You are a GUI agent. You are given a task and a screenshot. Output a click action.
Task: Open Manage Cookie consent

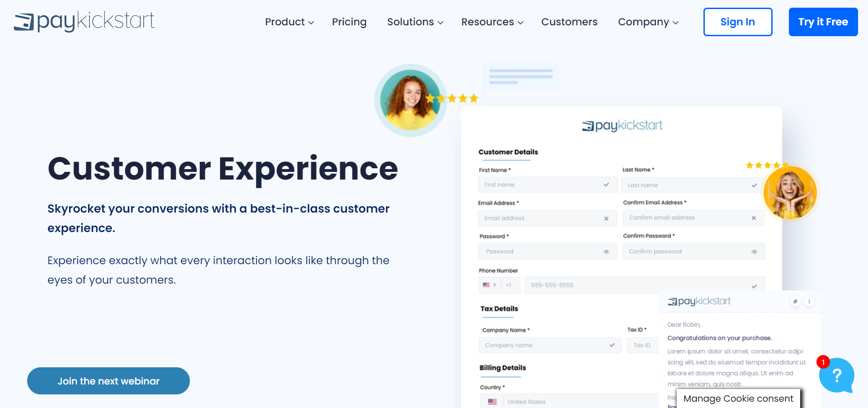pos(738,399)
